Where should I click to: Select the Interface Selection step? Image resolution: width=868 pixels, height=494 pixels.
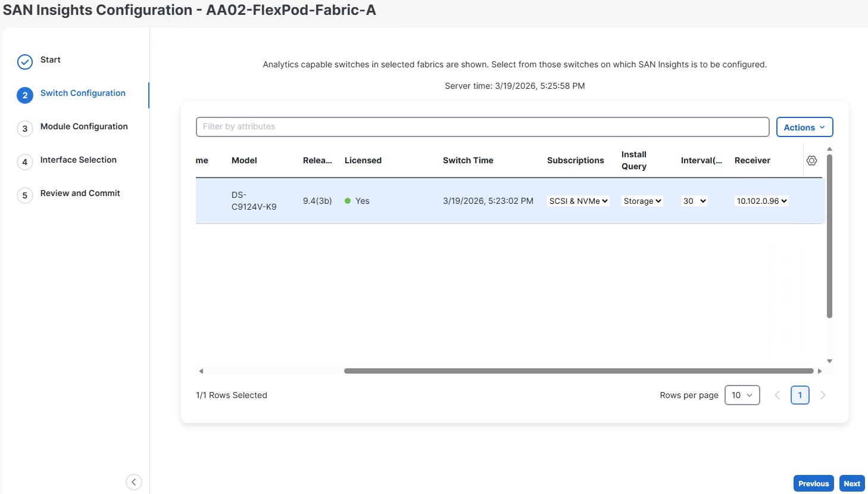coord(79,160)
